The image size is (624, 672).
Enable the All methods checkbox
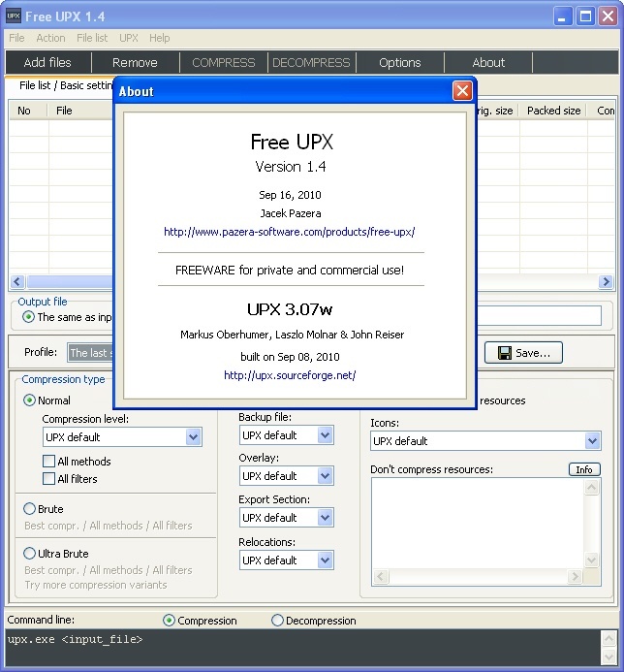pos(48,462)
